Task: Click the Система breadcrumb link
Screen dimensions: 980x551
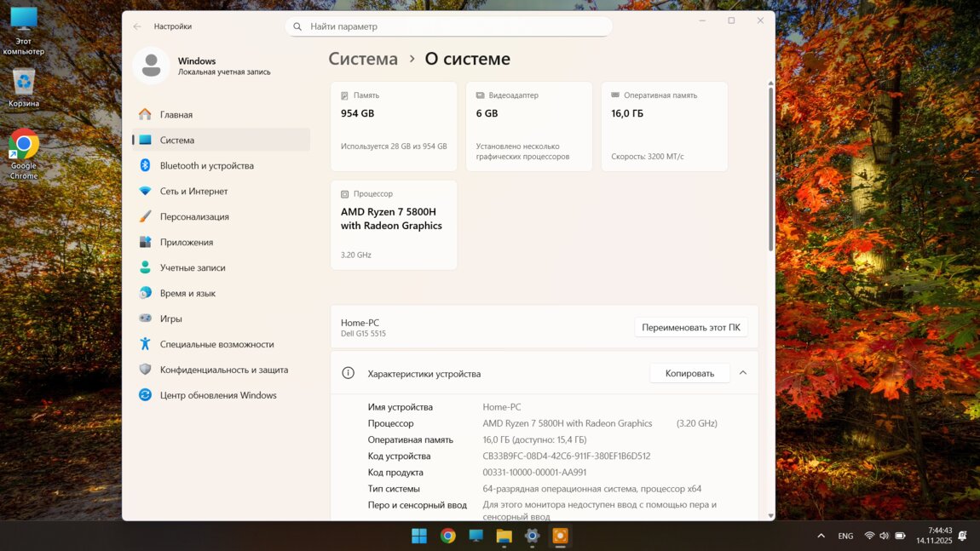Action: [x=363, y=59]
